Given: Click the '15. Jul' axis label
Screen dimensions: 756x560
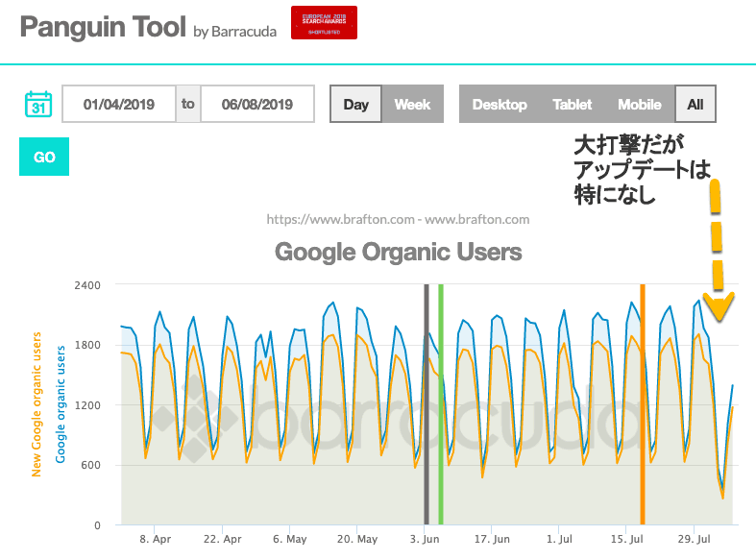Looking at the screenshot, I should coord(626,539).
